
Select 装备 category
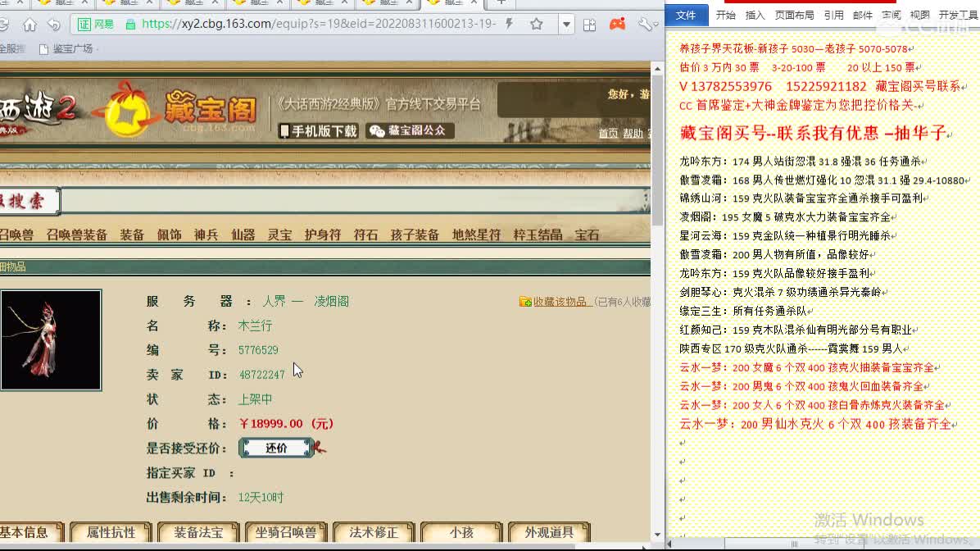[x=132, y=235]
